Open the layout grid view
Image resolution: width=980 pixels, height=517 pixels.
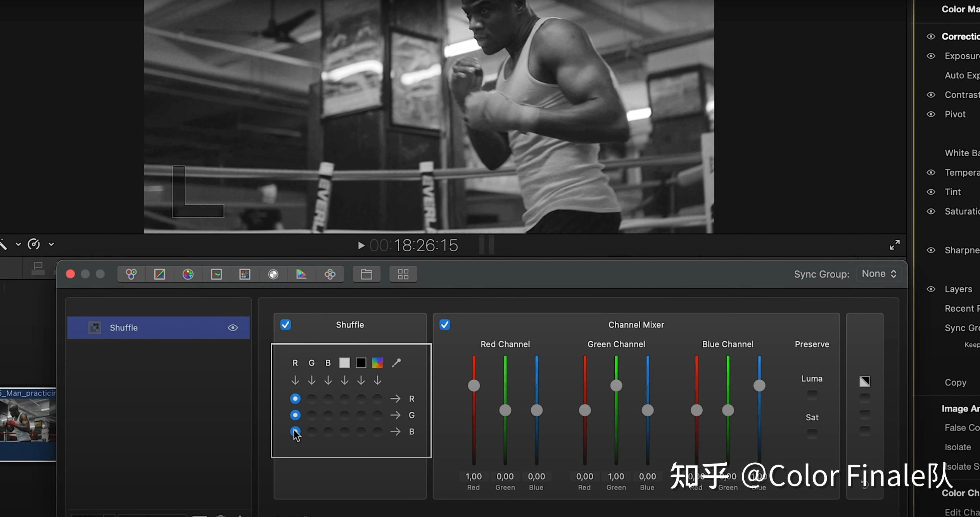point(403,274)
